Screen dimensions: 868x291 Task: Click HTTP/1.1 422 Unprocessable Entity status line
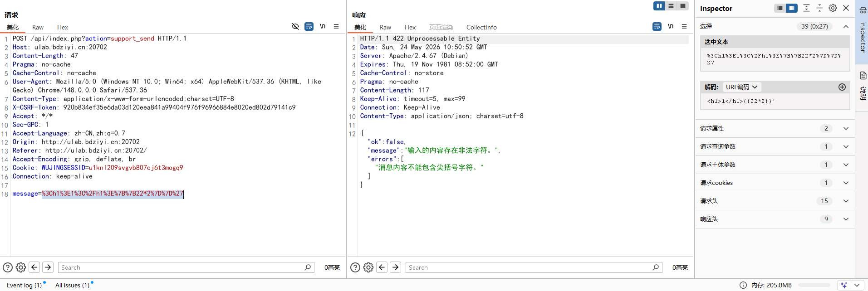coord(420,39)
